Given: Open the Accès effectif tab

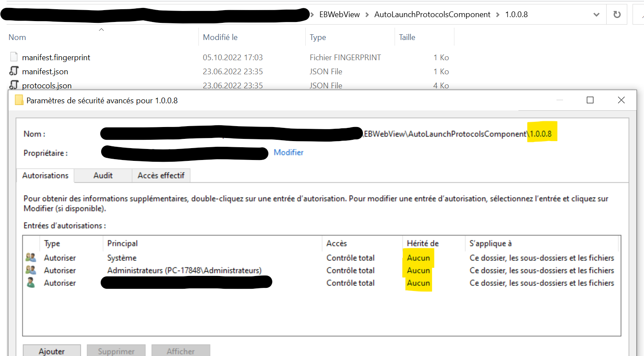Looking at the screenshot, I should pos(161,175).
